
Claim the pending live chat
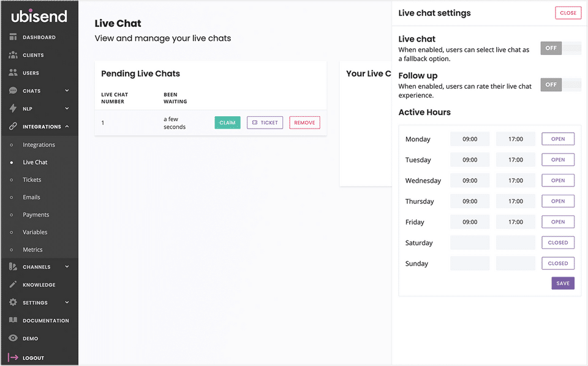[x=227, y=123]
